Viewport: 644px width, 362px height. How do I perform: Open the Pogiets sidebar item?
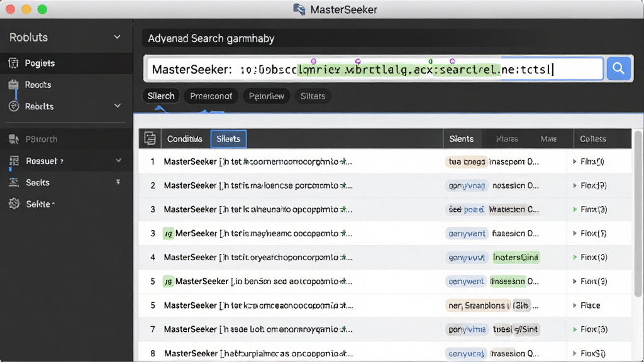tap(65, 63)
